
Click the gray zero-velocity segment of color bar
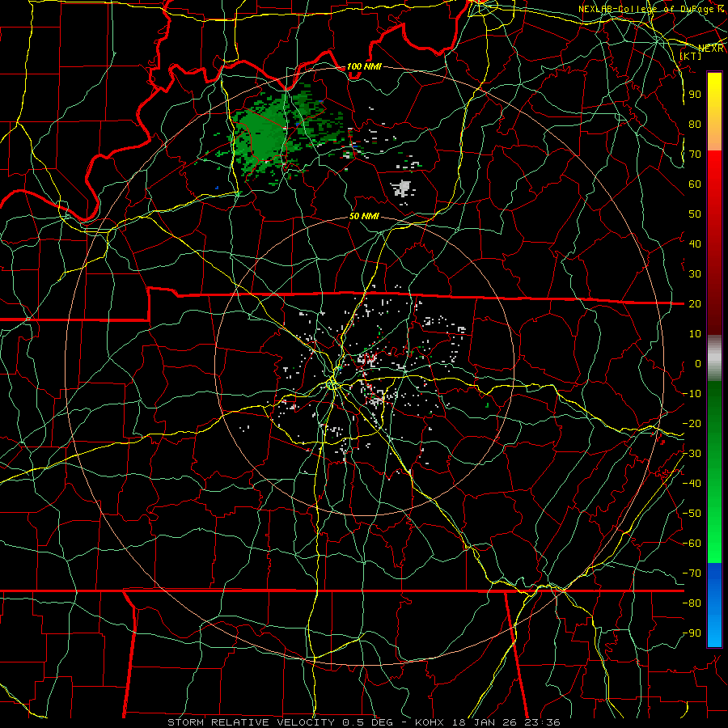click(714, 358)
